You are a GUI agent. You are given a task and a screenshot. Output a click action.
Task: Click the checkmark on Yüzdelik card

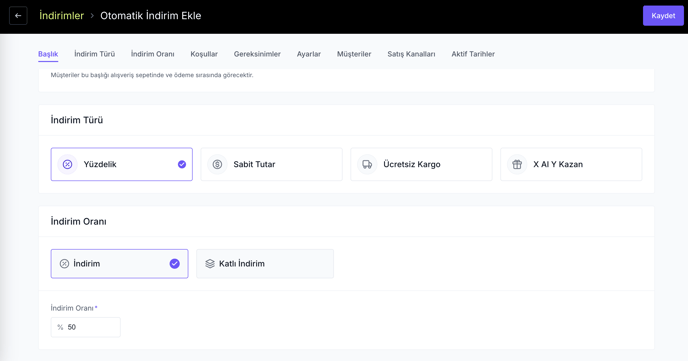point(182,164)
